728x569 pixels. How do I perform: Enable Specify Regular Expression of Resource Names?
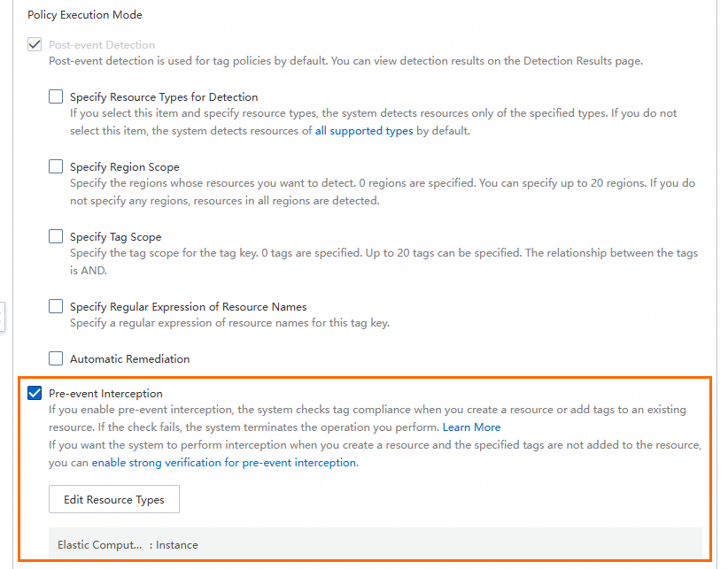click(56, 306)
